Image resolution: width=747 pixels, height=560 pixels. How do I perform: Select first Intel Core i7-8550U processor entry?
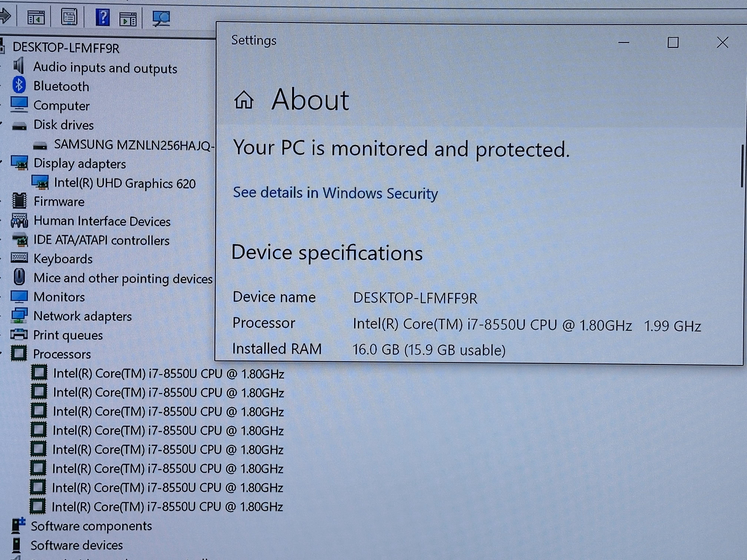[168, 374]
